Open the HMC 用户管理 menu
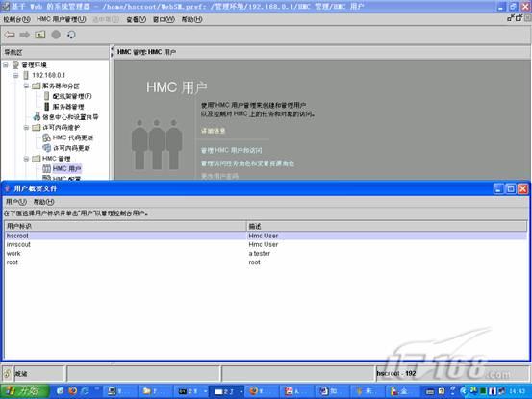The image size is (532, 399). coord(62,19)
